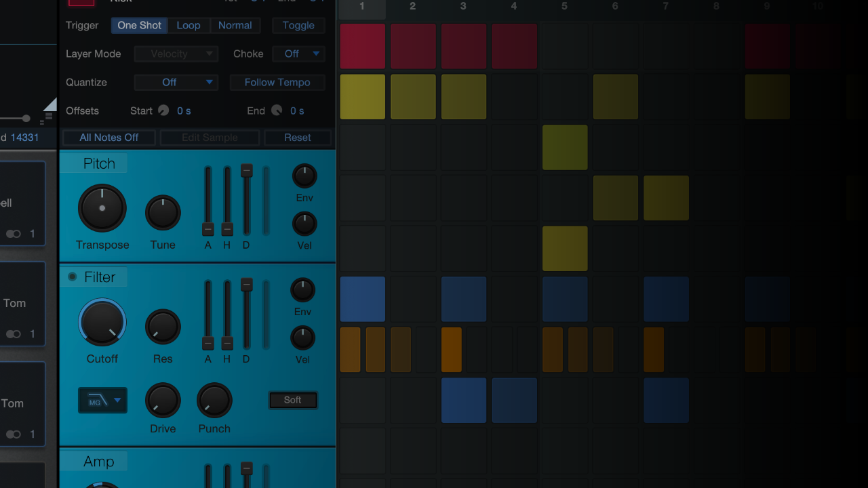Click the output link icon on the 'ell' pad
Viewport: 868px width, 488px height.
[x=14, y=234]
